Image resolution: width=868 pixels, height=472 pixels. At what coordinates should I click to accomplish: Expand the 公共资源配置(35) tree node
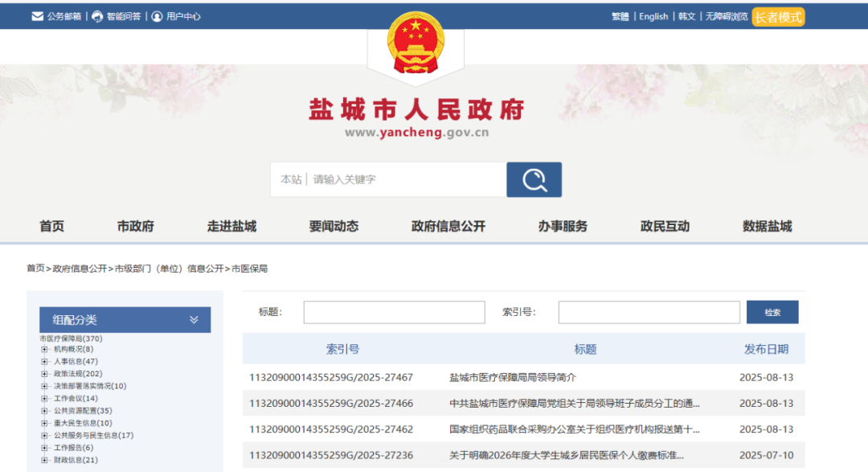[44, 411]
